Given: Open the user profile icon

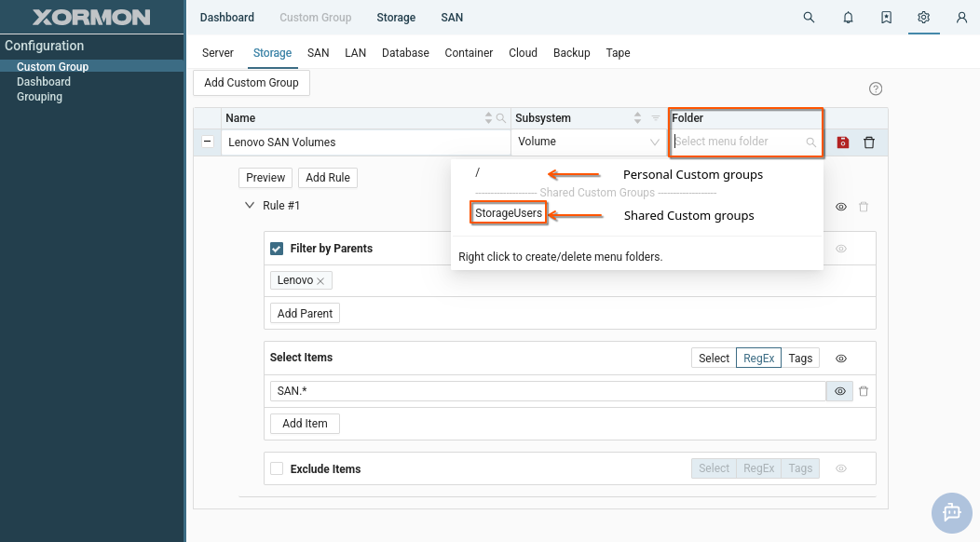Looking at the screenshot, I should coord(961,18).
